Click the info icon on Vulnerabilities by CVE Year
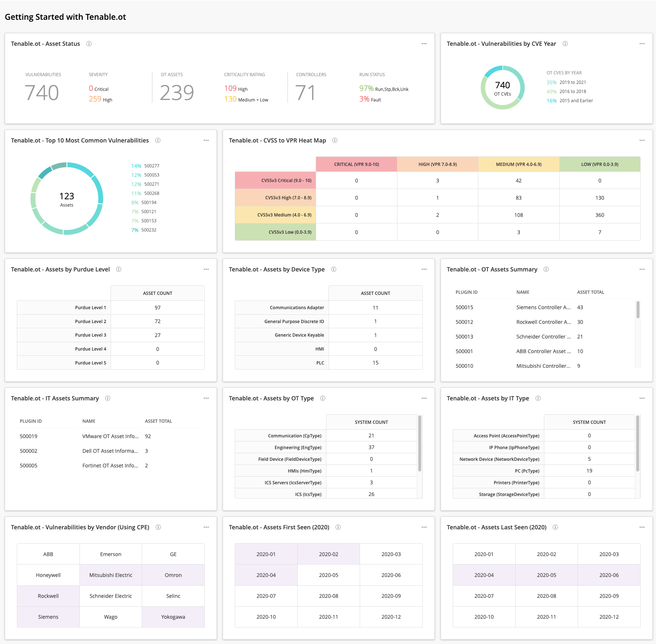This screenshot has width=656, height=644. (x=565, y=44)
